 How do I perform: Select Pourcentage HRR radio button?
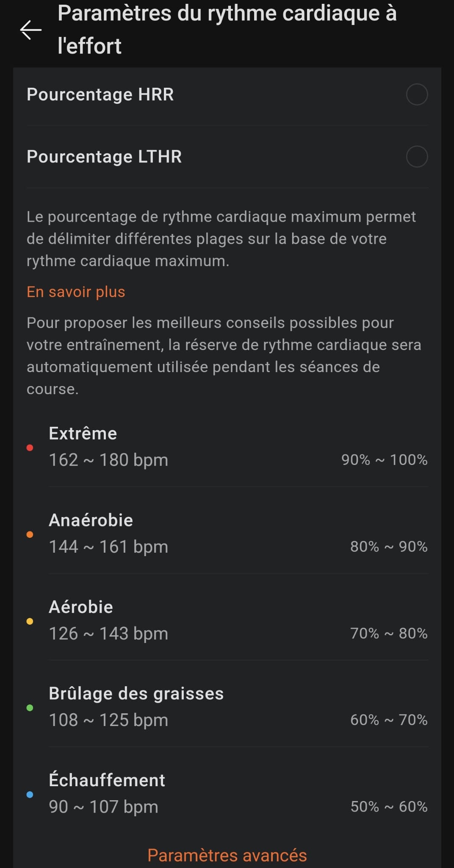coord(417,95)
